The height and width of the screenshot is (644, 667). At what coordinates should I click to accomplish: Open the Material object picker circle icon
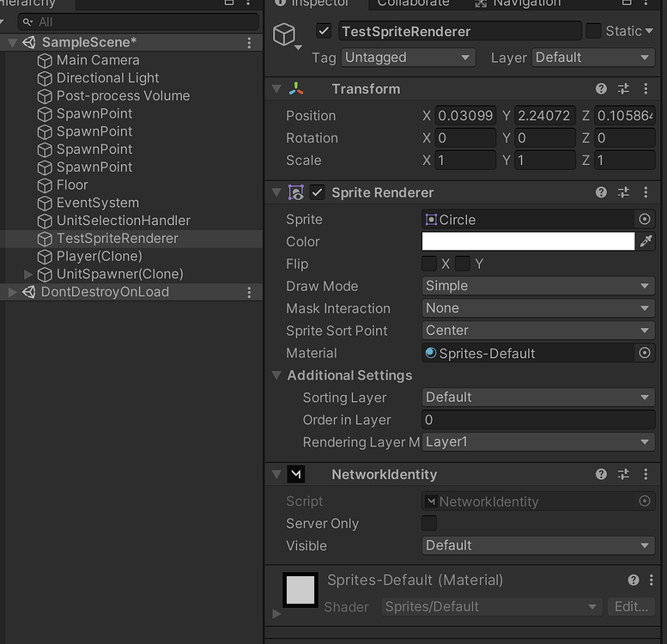[645, 353]
